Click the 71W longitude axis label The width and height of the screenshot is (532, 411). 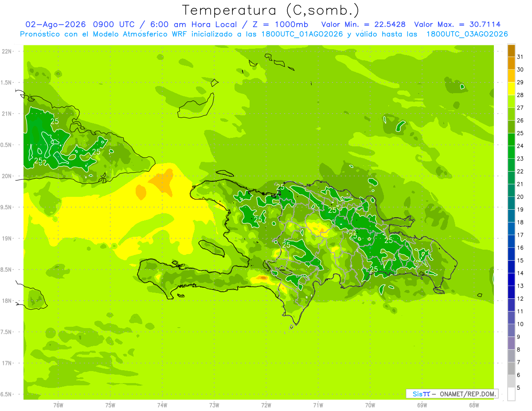(x=318, y=405)
